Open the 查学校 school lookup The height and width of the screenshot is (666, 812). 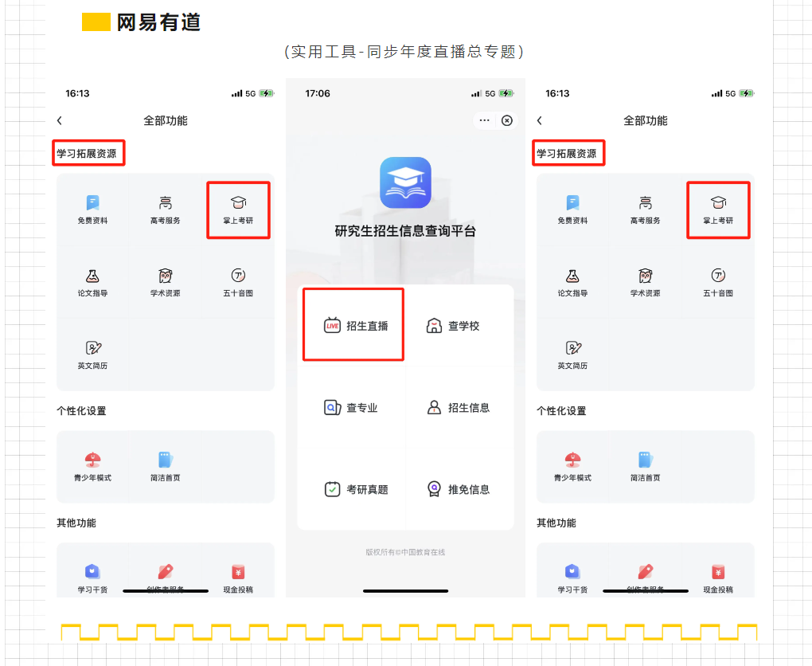453,326
